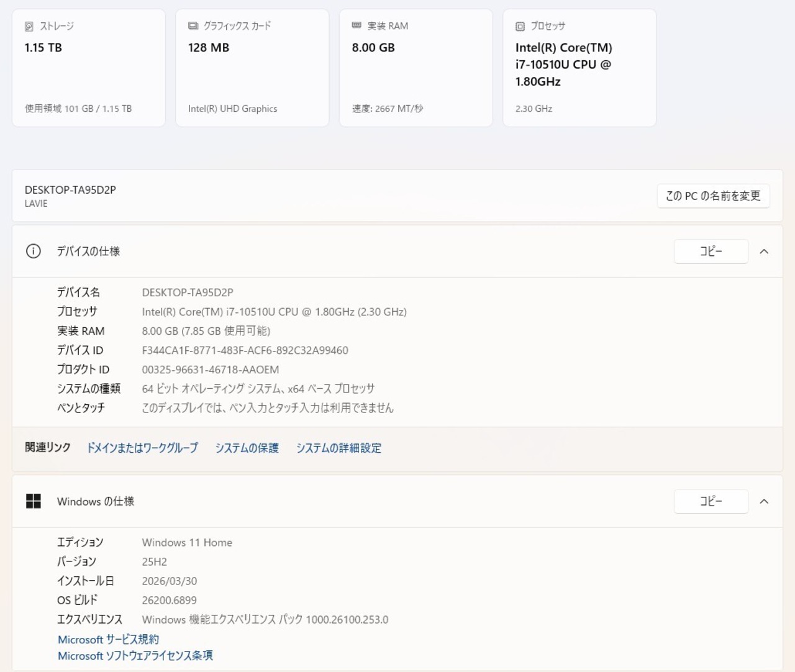Viewport: 795px width, 672px height.
Task: Open the システムの保護 link
Action: click(x=247, y=448)
